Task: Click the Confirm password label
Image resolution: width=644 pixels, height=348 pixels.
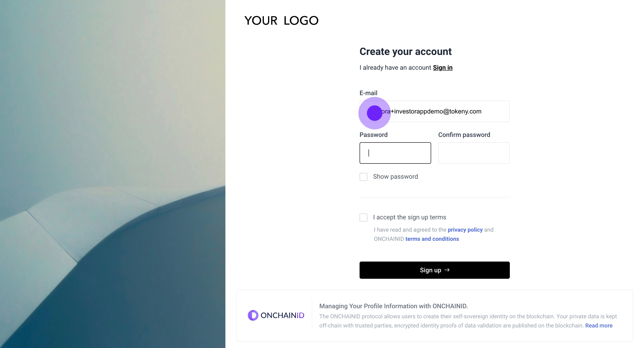Action: [464, 135]
